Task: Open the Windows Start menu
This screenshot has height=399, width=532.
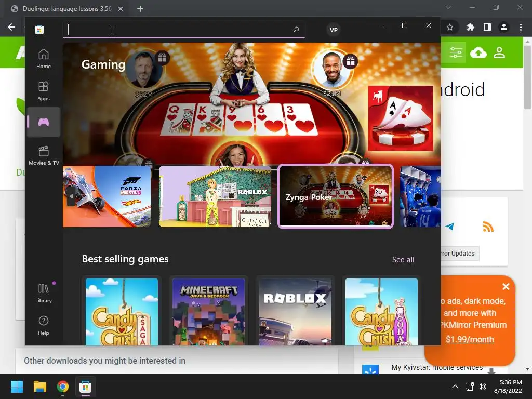Action: tap(17, 387)
